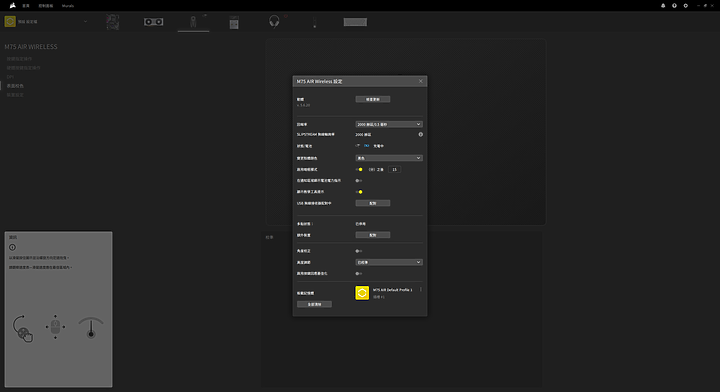Open the indicator color dropdown
The width and height of the screenshot is (720, 392).
point(389,158)
